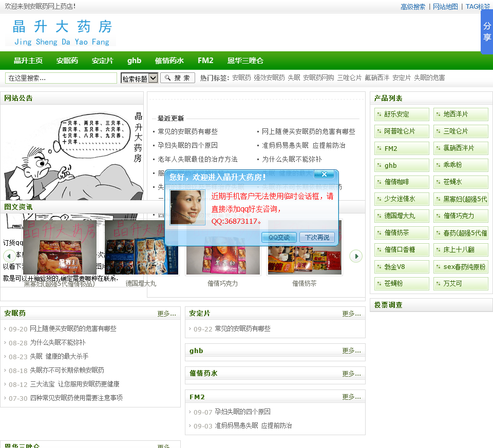Click the 高级搜索 link at top
493x448 pixels.
tap(412, 7)
